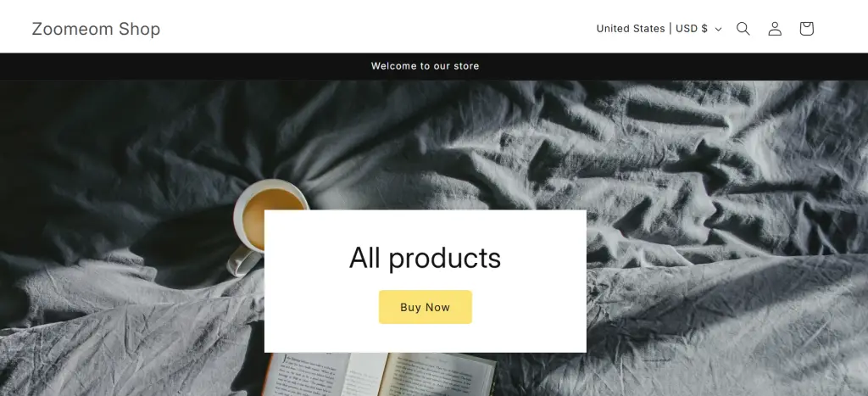Viewport: 868px width, 396px height.
Task: View cart using header bag icon
Action: (x=807, y=29)
